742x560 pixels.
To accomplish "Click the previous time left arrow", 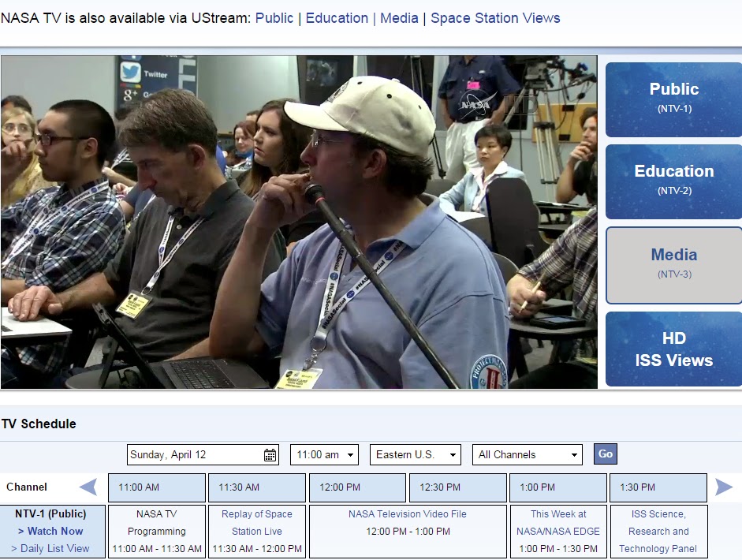I will [88, 487].
